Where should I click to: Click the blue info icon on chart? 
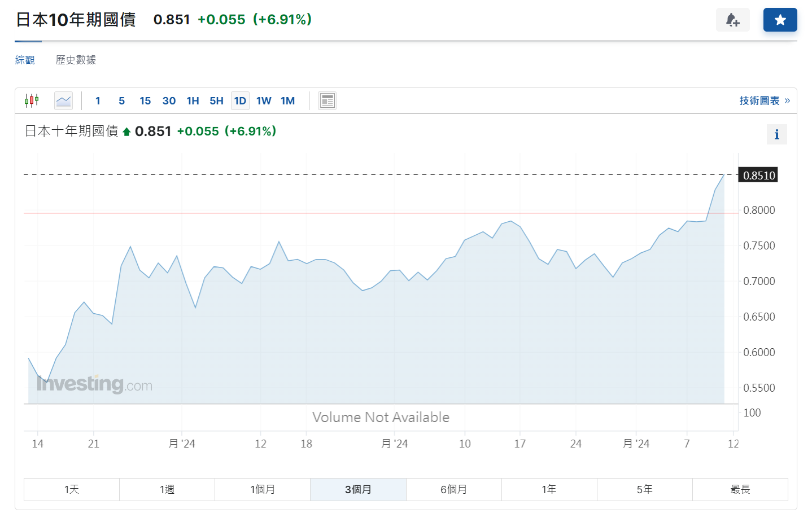pyautogui.click(x=776, y=134)
